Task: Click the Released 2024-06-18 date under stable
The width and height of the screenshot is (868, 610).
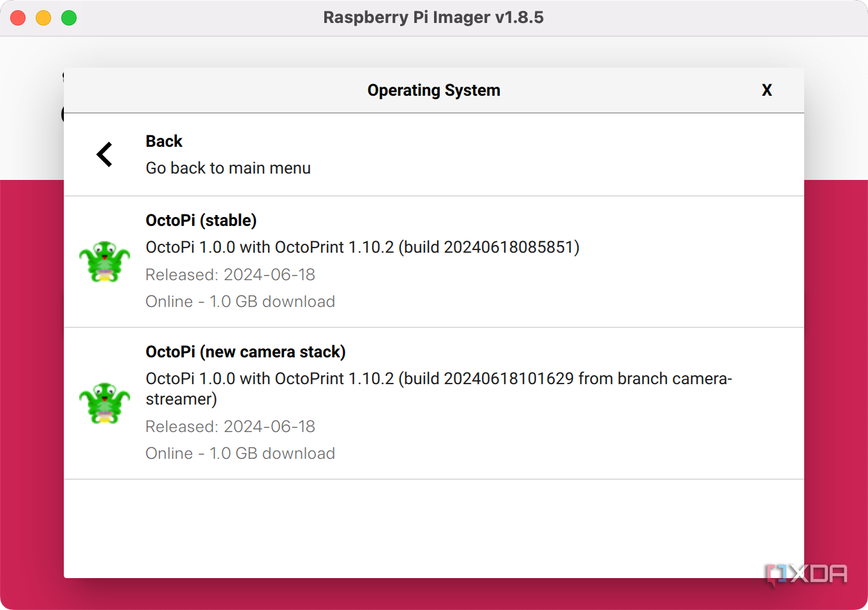Action: 230,274
